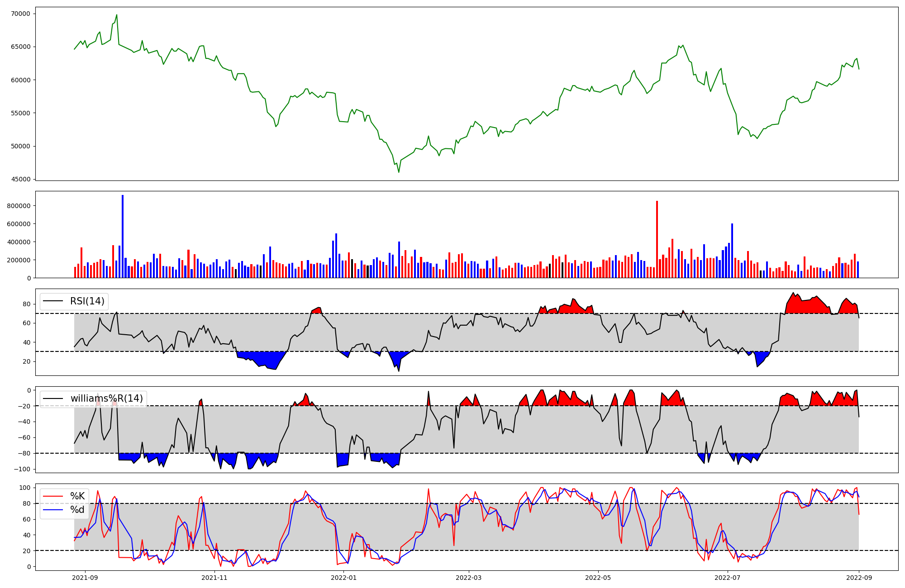905x588 pixels.
Task: Click the tallest red volume bar
Action: coord(657,240)
